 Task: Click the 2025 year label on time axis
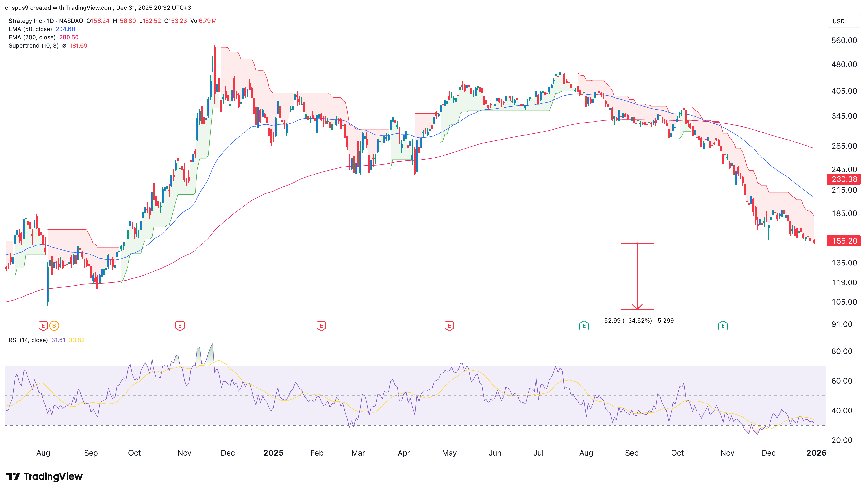[x=273, y=453]
